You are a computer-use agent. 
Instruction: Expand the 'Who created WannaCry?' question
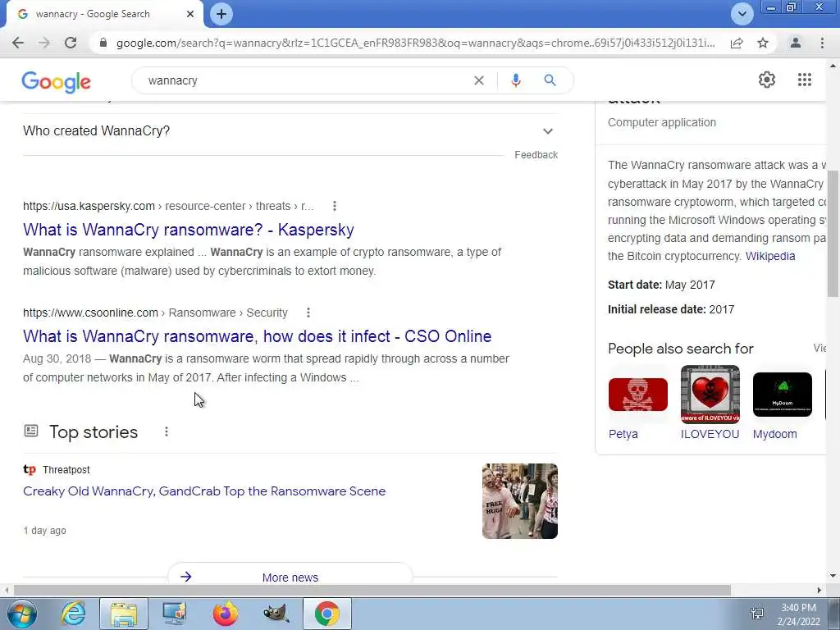[290, 130]
